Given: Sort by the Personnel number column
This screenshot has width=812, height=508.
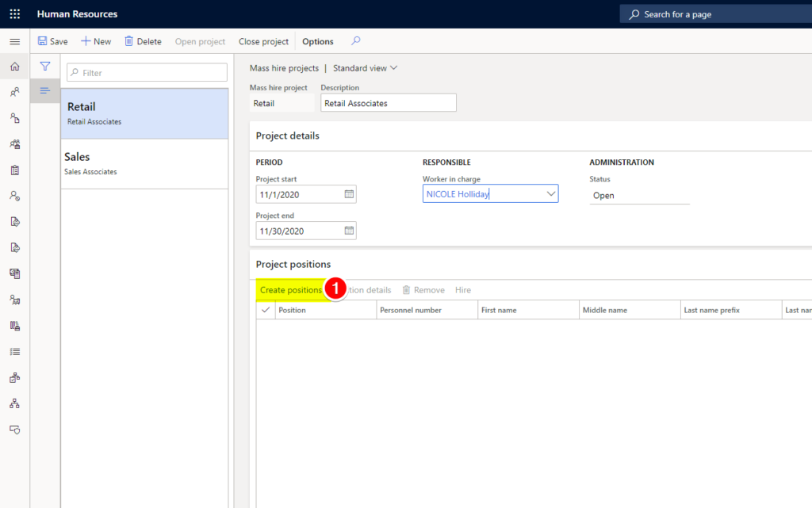Looking at the screenshot, I should pyautogui.click(x=427, y=310).
